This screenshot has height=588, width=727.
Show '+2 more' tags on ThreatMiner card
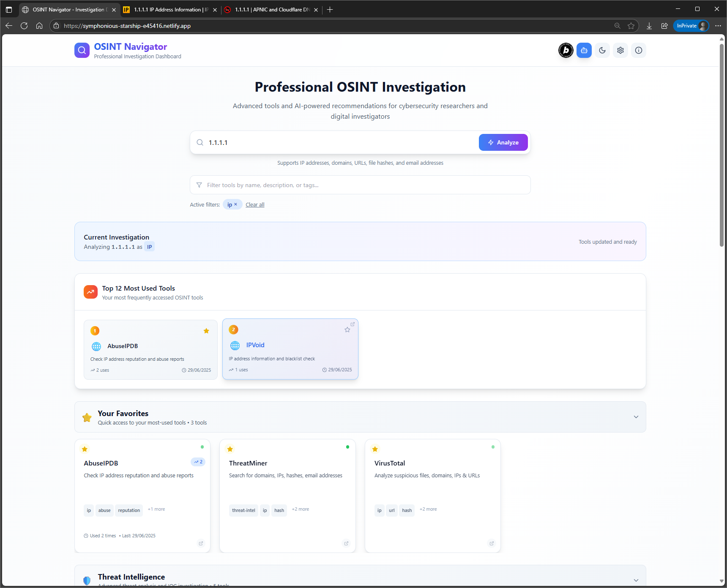tap(301, 509)
